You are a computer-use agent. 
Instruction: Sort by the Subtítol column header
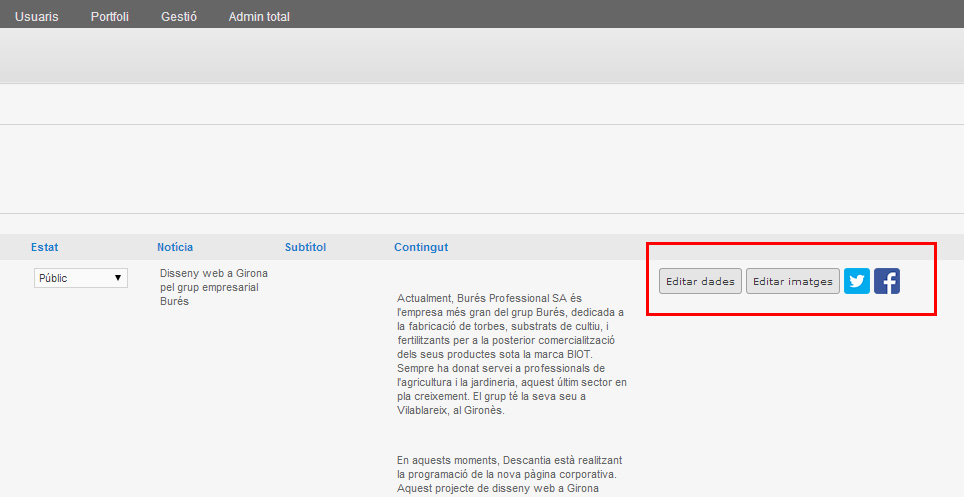pyautogui.click(x=305, y=247)
